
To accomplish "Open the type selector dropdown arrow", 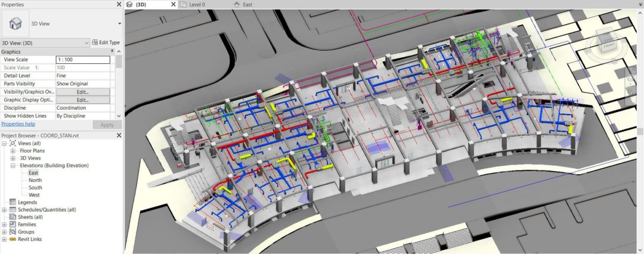I will [x=119, y=24].
